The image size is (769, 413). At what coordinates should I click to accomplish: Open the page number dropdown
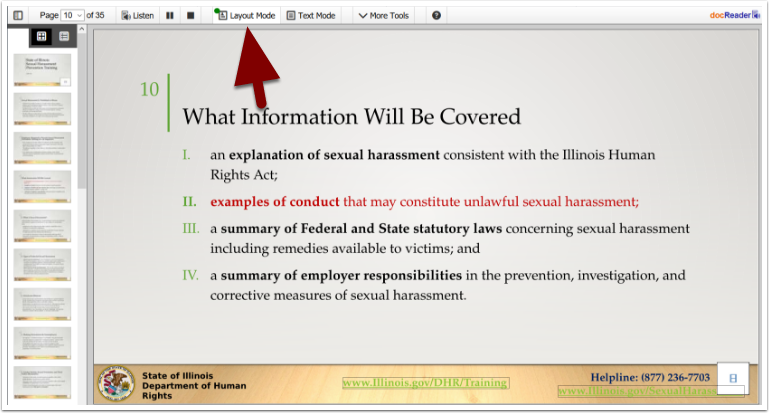73,16
